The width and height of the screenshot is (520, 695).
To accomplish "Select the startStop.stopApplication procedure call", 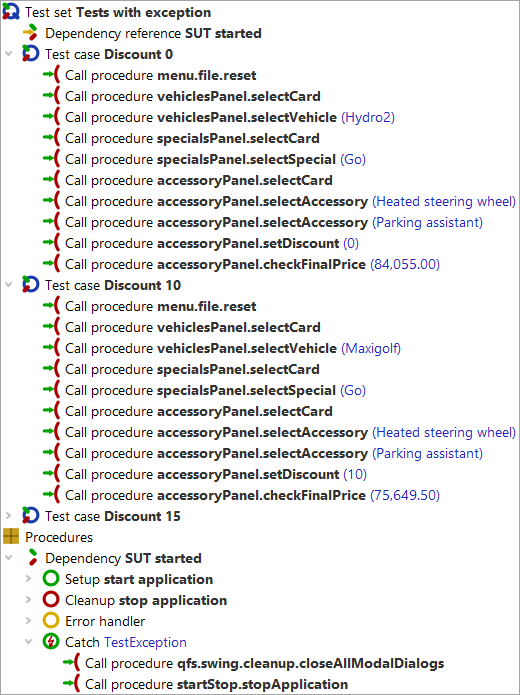I will click(205, 684).
